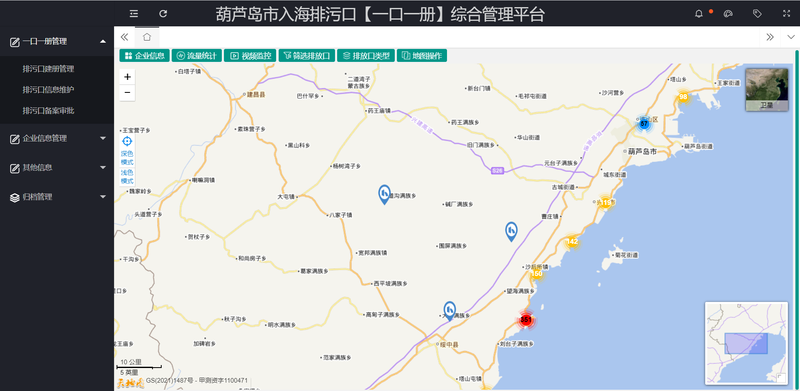Click the red cluster marker 351

tap(526, 320)
